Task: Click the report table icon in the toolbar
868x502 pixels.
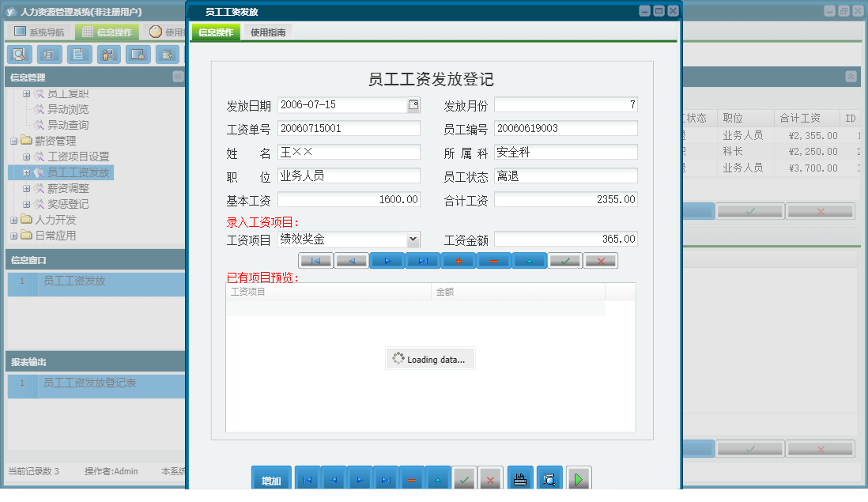Action: [49, 55]
